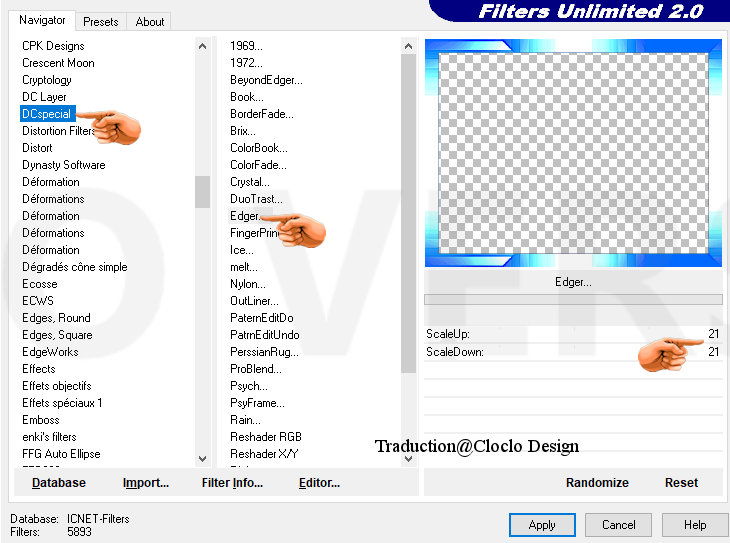
Task: Open the Help button
Action: (695, 525)
